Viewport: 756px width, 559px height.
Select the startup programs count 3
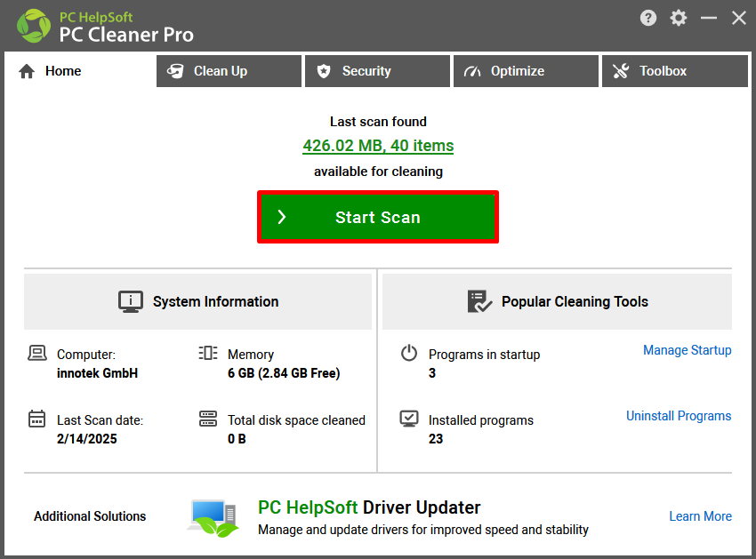pos(432,373)
